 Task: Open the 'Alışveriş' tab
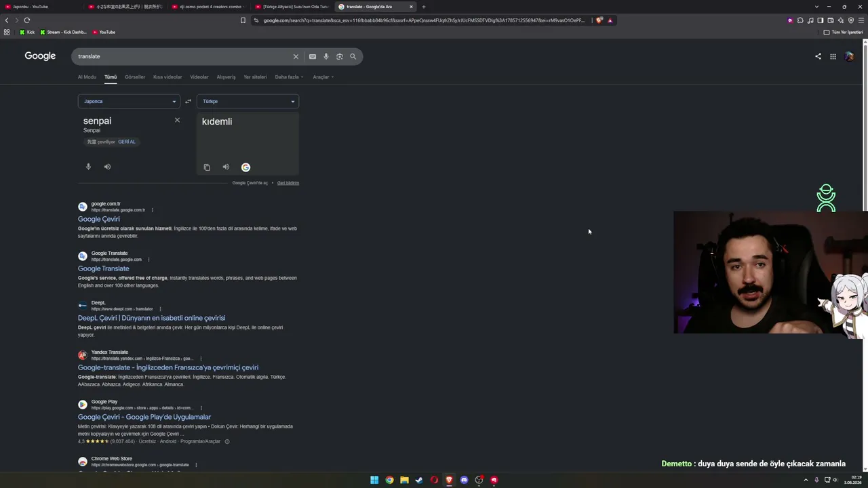[x=226, y=77]
